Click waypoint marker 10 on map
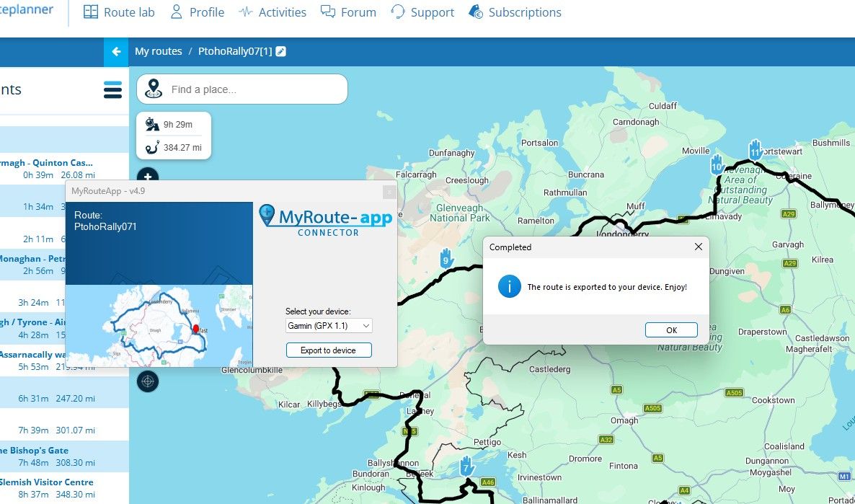Image resolution: width=855 pixels, height=504 pixels. 717,164
